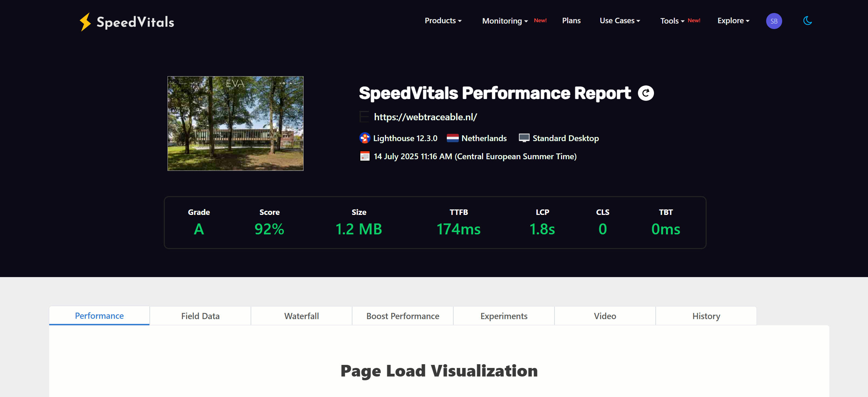868x397 pixels.
Task: Expand the Use Cases dropdown
Action: tap(620, 21)
